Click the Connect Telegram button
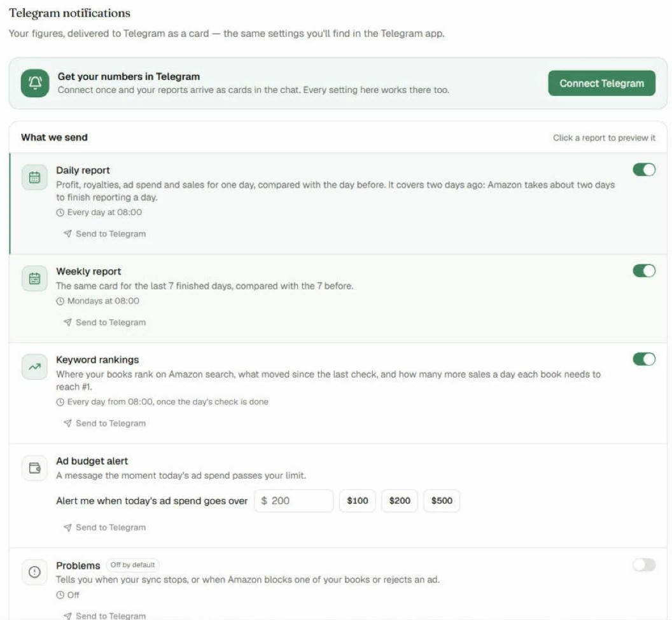Image resolution: width=672 pixels, height=620 pixels. pos(602,83)
